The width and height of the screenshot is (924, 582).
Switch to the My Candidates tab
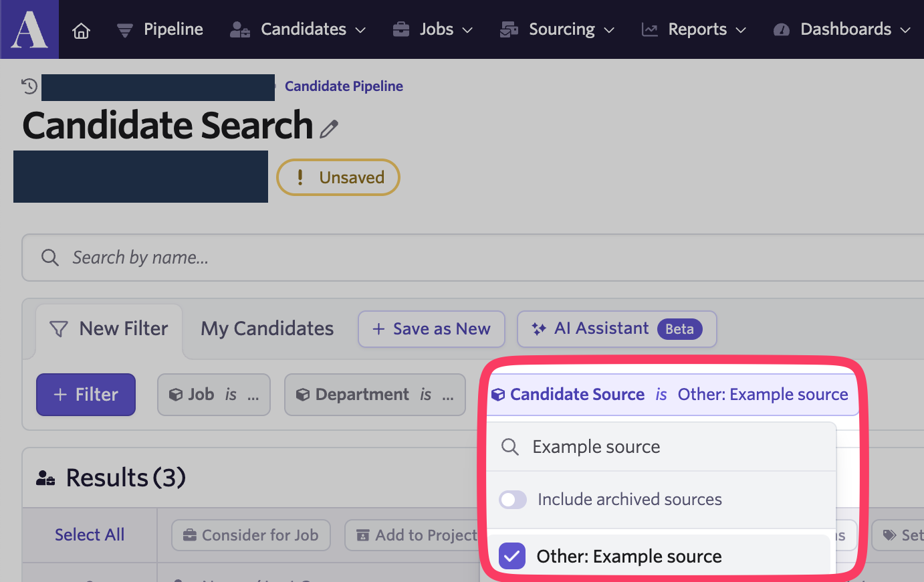(267, 328)
